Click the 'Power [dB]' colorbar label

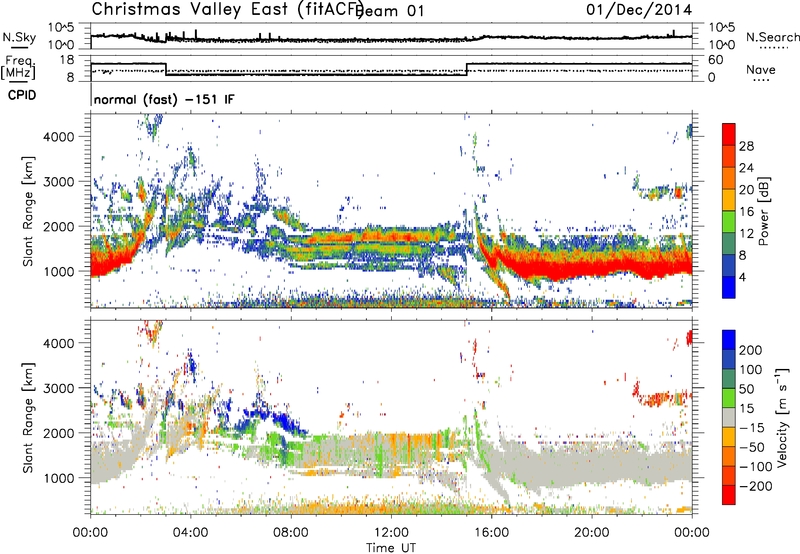(764, 211)
